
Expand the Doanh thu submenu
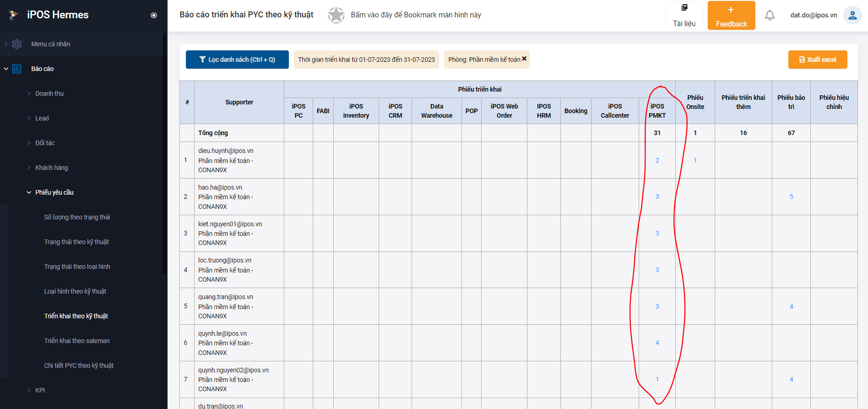pos(29,93)
